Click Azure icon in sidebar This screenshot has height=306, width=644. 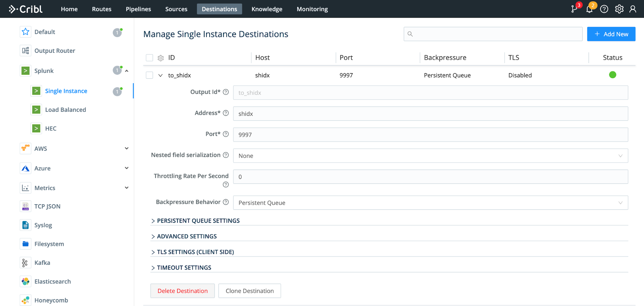tap(25, 168)
